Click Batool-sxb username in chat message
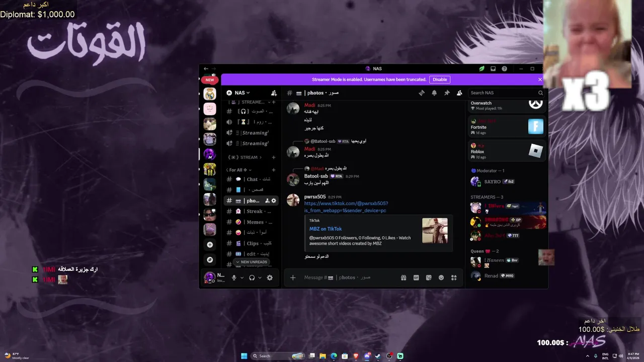The image size is (644, 362). (316, 176)
